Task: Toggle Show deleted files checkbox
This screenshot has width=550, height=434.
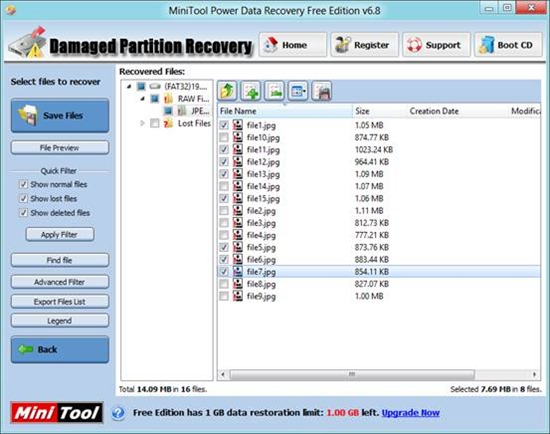Action: [x=23, y=213]
